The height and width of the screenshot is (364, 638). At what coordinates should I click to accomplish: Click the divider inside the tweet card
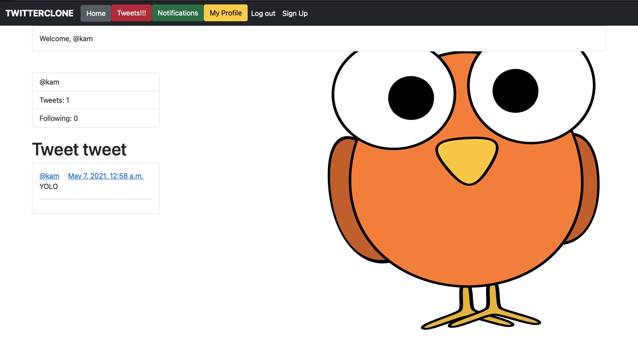[95, 199]
